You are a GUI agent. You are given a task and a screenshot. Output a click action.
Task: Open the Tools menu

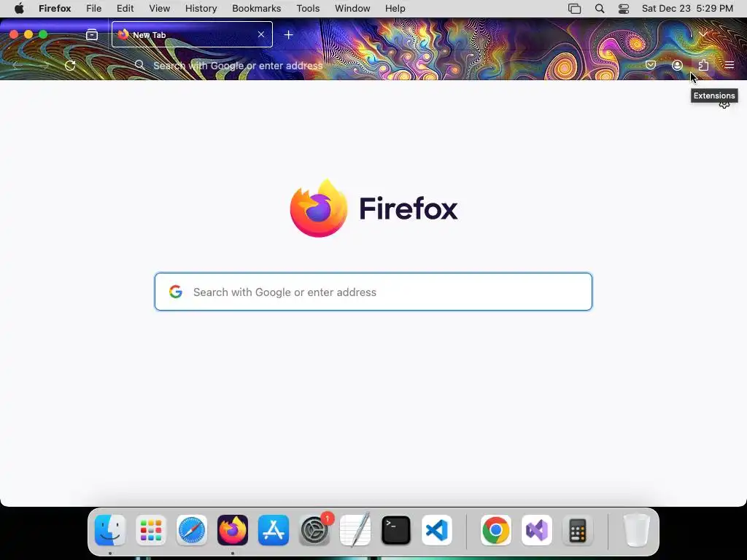pyautogui.click(x=308, y=9)
